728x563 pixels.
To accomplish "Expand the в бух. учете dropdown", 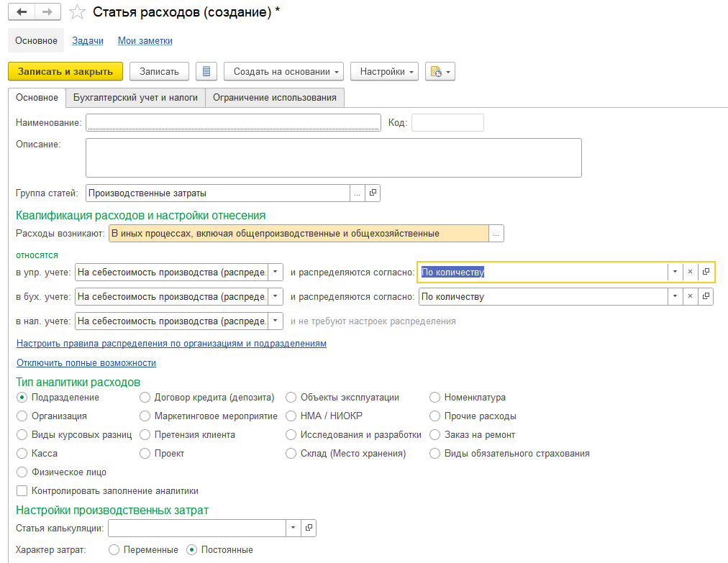I will coord(276,297).
